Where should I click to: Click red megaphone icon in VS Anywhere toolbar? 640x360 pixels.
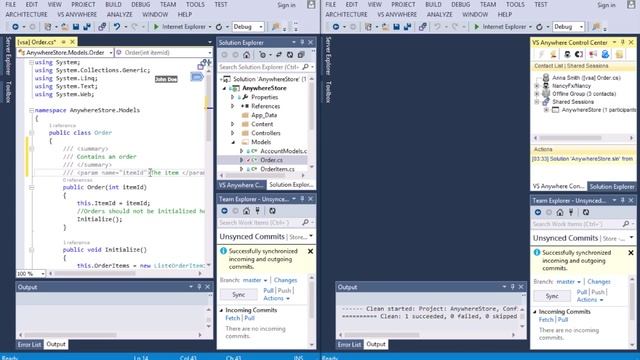(x=593, y=54)
